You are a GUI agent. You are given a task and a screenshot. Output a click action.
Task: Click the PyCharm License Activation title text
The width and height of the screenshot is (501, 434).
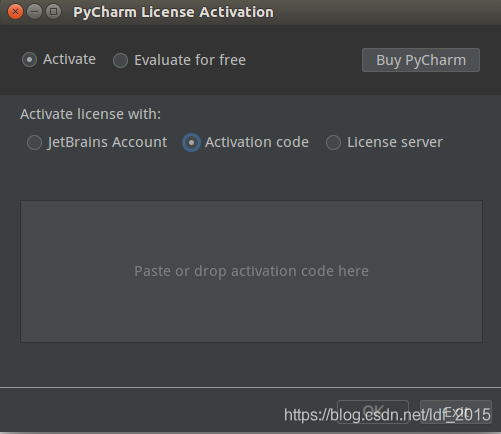click(173, 12)
